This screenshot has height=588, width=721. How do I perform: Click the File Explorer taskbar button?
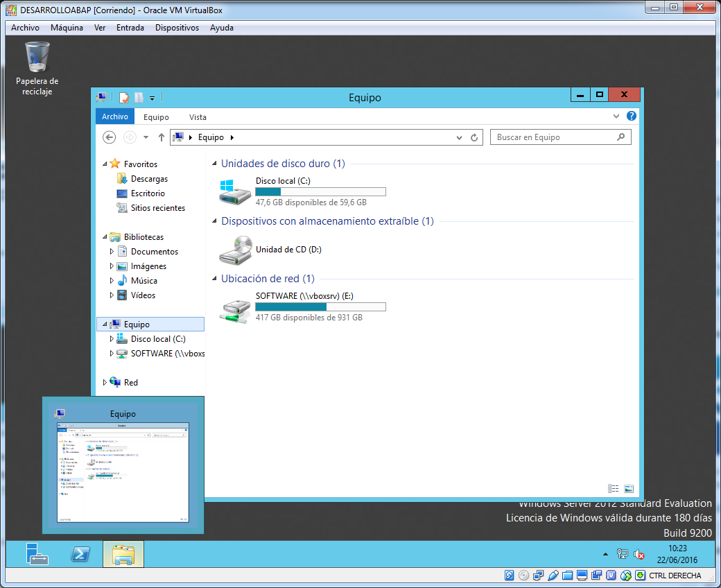(123, 554)
